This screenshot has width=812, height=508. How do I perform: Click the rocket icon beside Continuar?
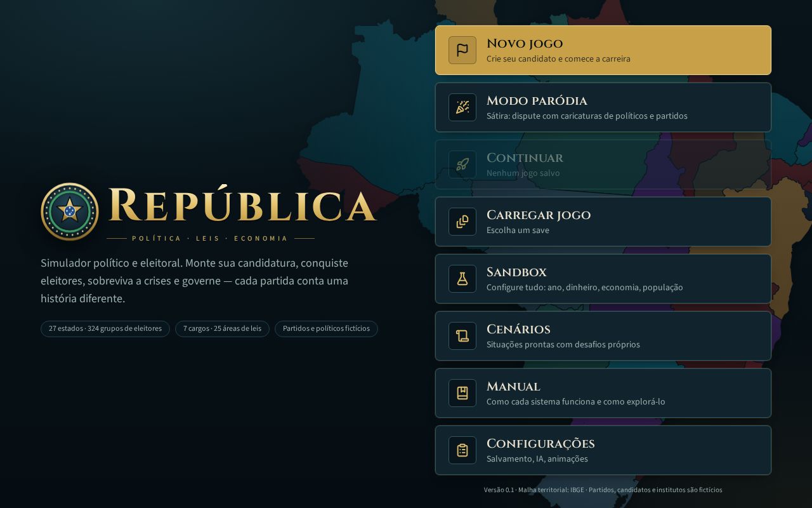(462, 164)
